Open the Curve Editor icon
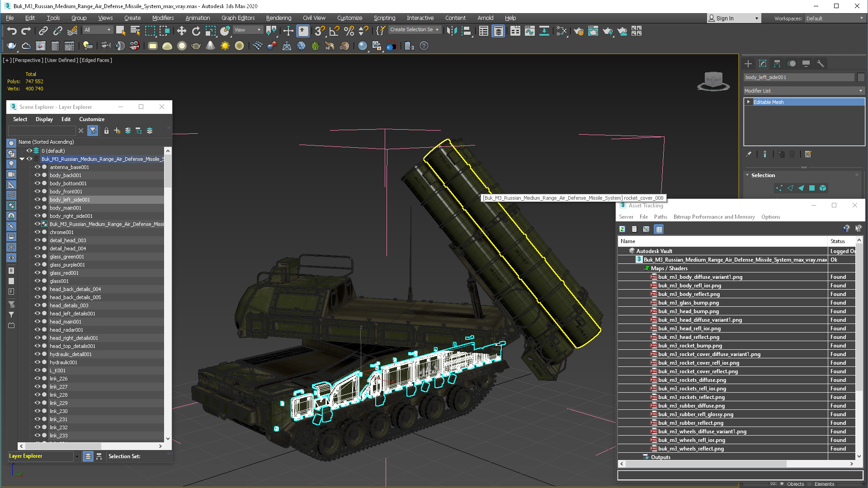The height and width of the screenshot is (488, 868). pyautogui.click(x=530, y=31)
